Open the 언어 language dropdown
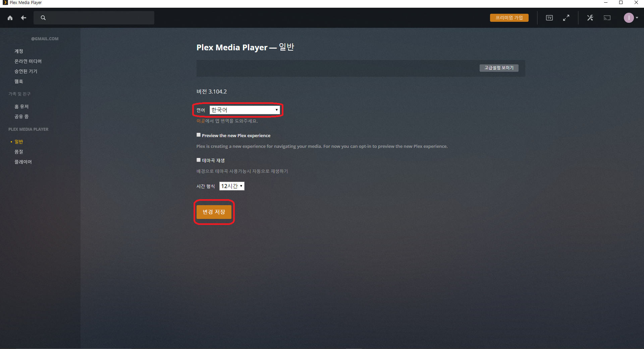 (245, 110)
